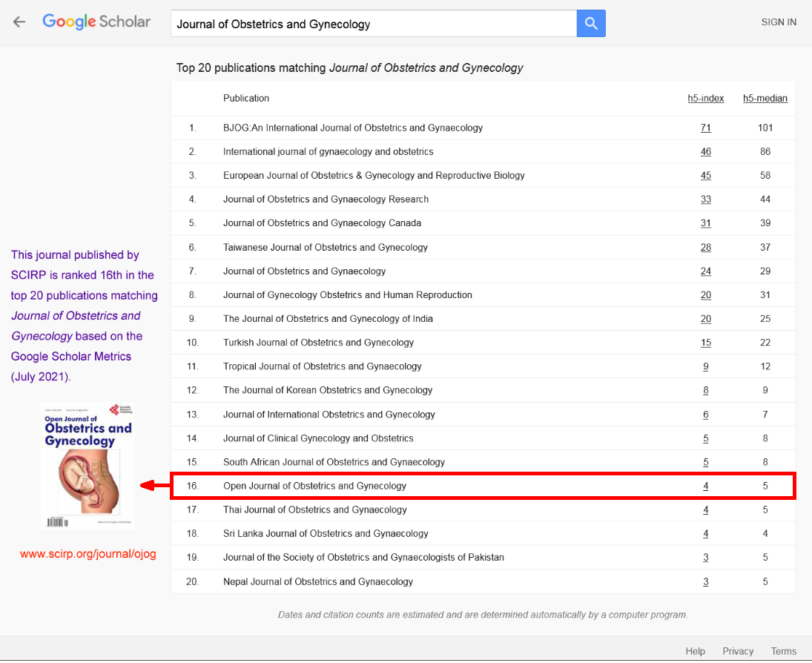Screen dimensions: 812x663
Task: Click h5-index 3 for Nepal Journal
Action: (706, 582)
